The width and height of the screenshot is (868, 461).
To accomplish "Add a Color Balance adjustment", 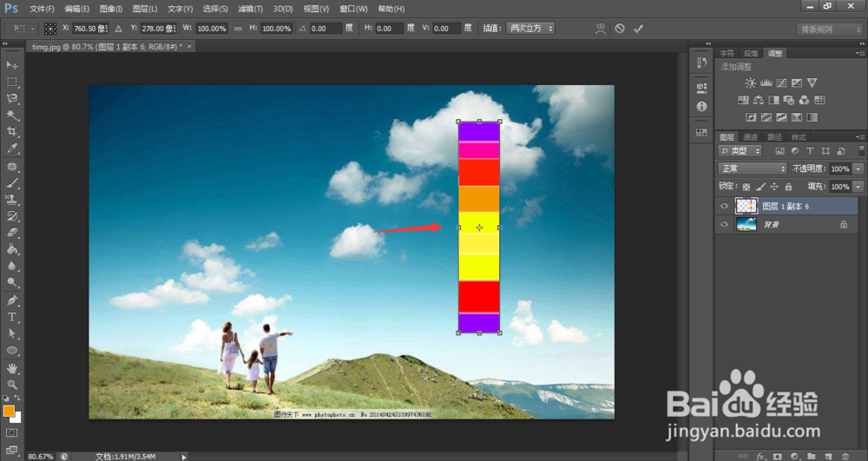I will [759, 100].
